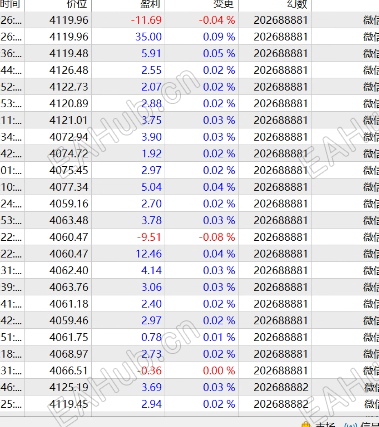Select profit 12.46 in the table
Viewport: 379px width, 427px height.
148,254
